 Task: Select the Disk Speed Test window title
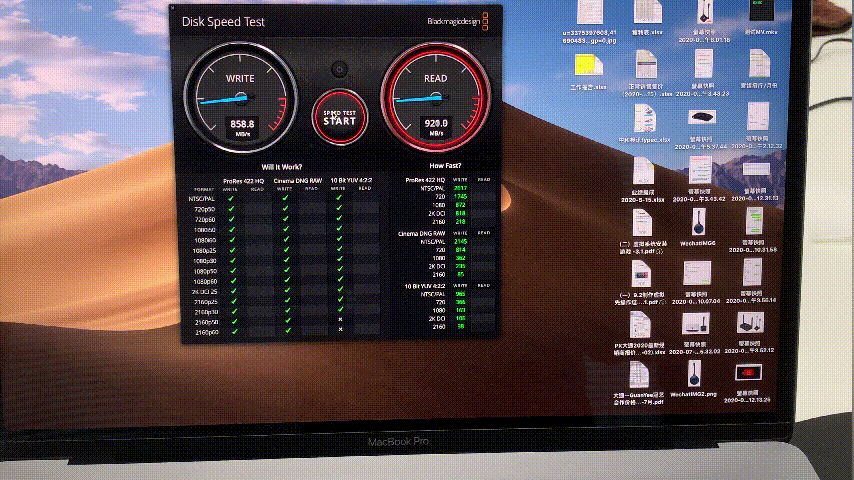[x=223, y=22]
